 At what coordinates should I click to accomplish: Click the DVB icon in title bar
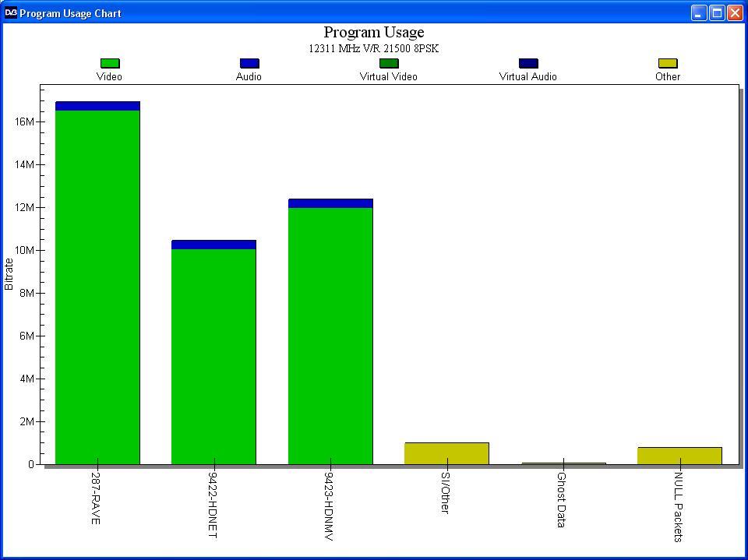(10, 13)
